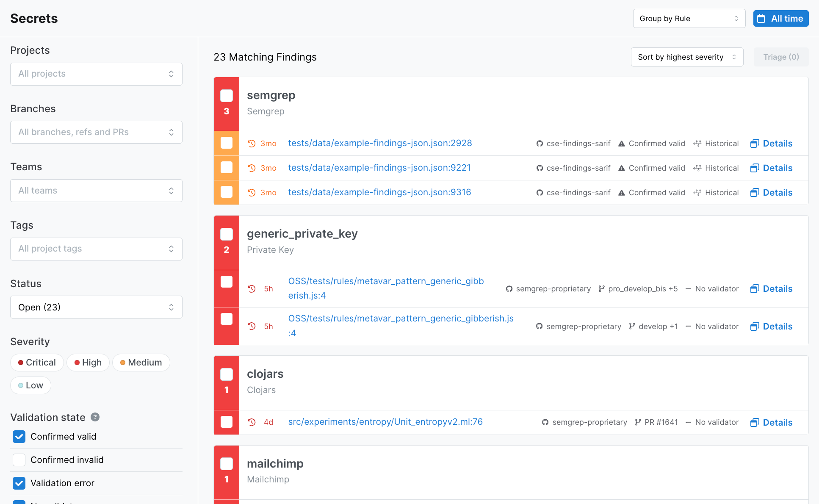Click the clojars rule group title

coord(265,374)
